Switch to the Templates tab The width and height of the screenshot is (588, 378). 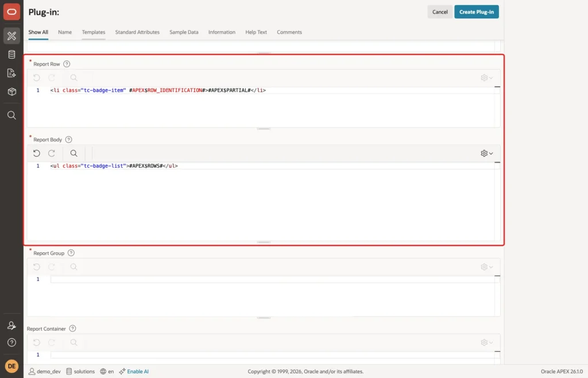pos(94,32)
